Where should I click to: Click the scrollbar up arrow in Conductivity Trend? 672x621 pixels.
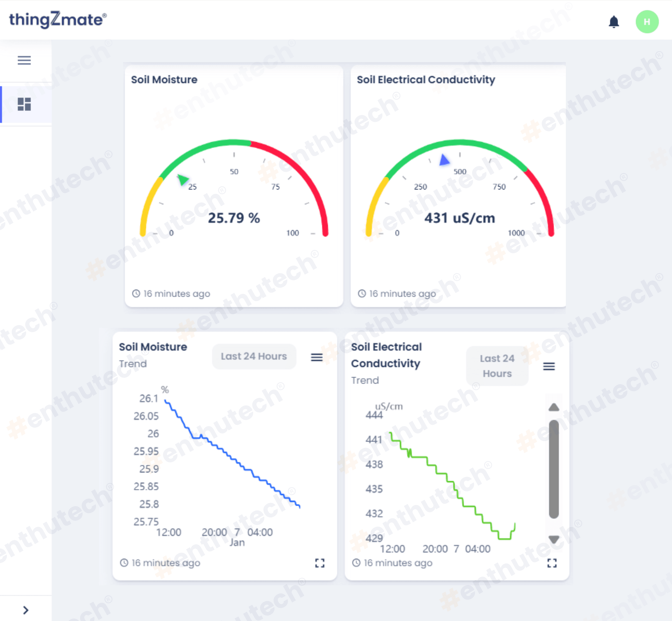553,408
